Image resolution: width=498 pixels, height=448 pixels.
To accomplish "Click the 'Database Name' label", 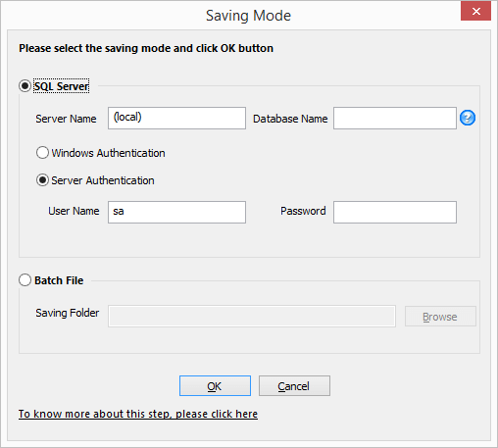I will pos(290,119).
